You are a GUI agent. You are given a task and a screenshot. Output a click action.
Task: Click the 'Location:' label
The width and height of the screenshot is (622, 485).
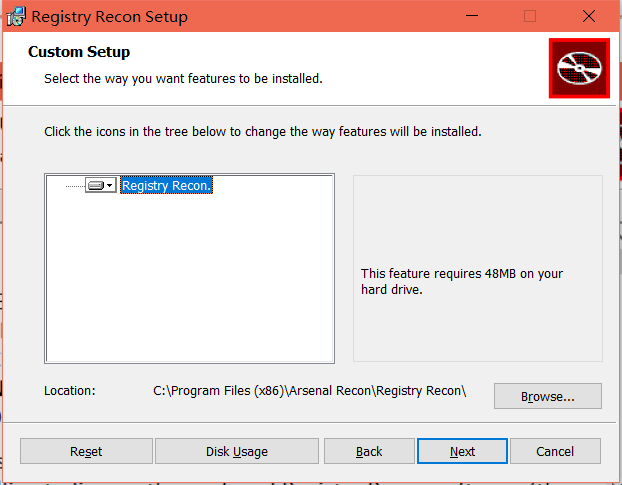click(70, 391)
